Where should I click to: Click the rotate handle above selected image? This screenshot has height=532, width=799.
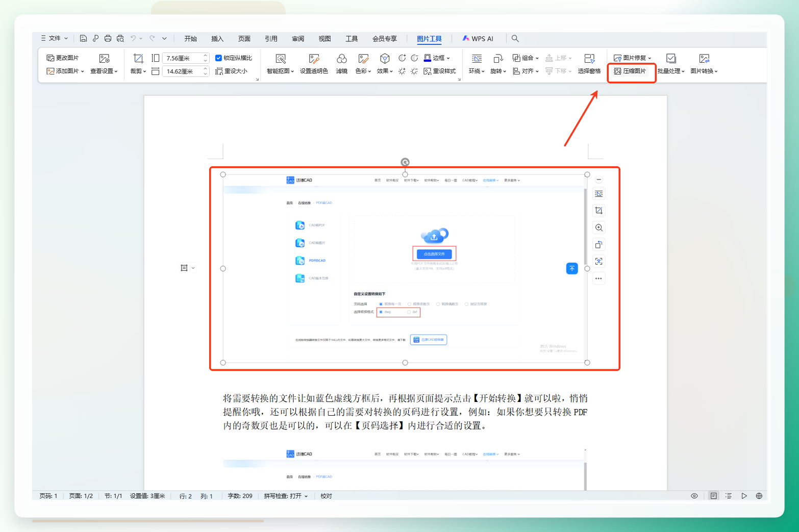[405, 162]
